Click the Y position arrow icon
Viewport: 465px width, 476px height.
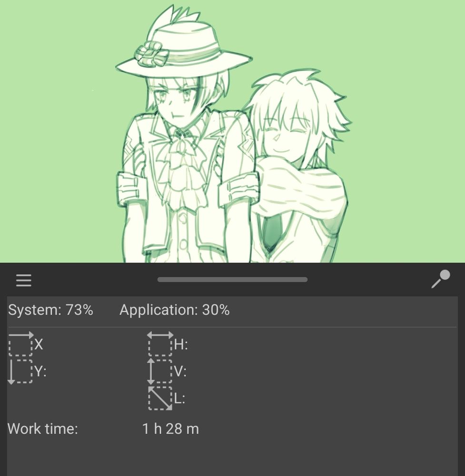[20, 372]
